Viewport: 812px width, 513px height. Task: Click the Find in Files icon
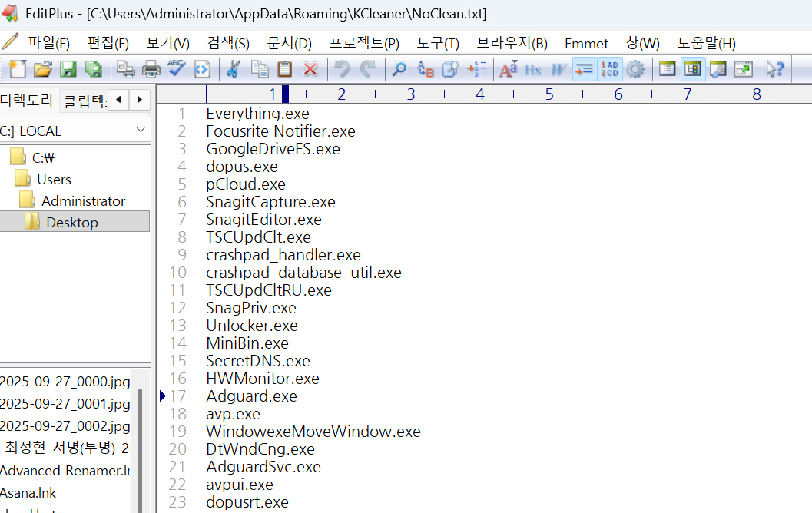tap(450, 69)
